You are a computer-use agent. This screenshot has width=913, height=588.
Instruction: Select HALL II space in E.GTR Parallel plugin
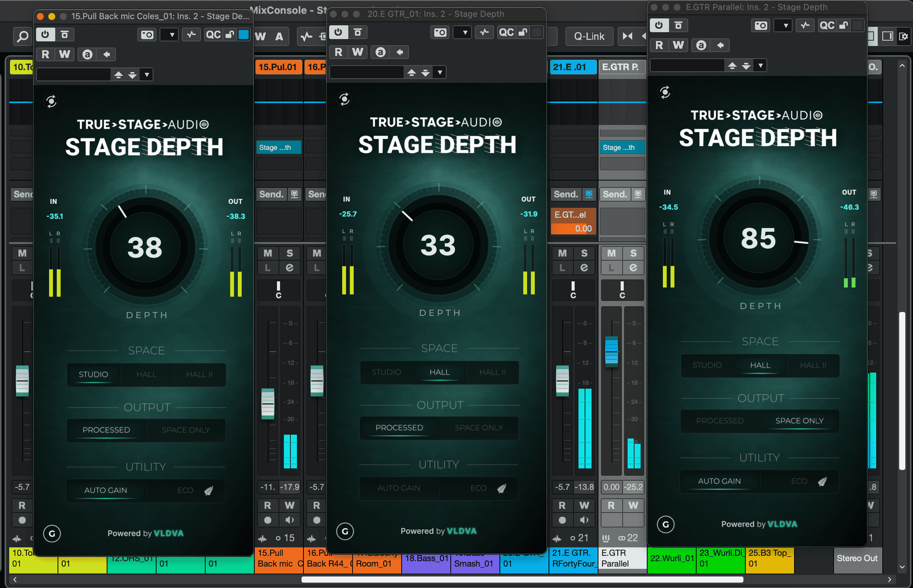(813, 365)
